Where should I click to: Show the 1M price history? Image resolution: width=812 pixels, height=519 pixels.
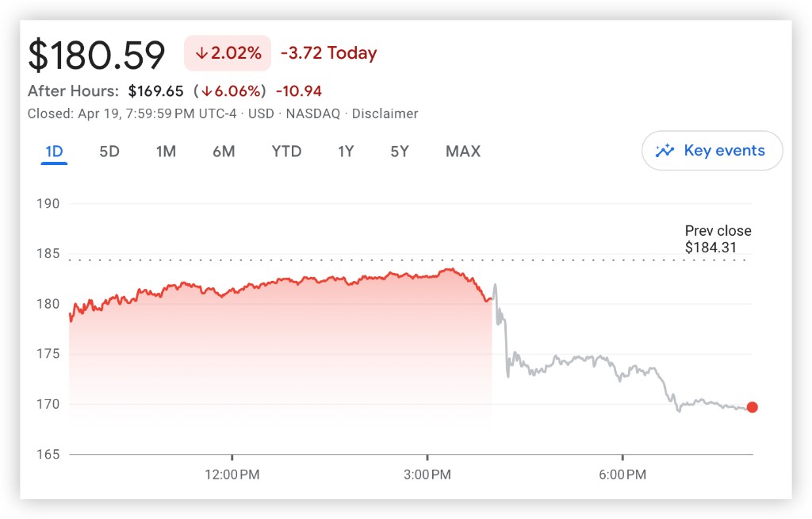tap(166, 151)
